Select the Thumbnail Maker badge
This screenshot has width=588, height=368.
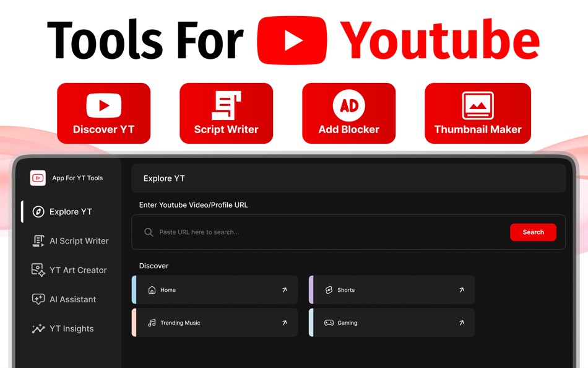click(x=477, y=113)
